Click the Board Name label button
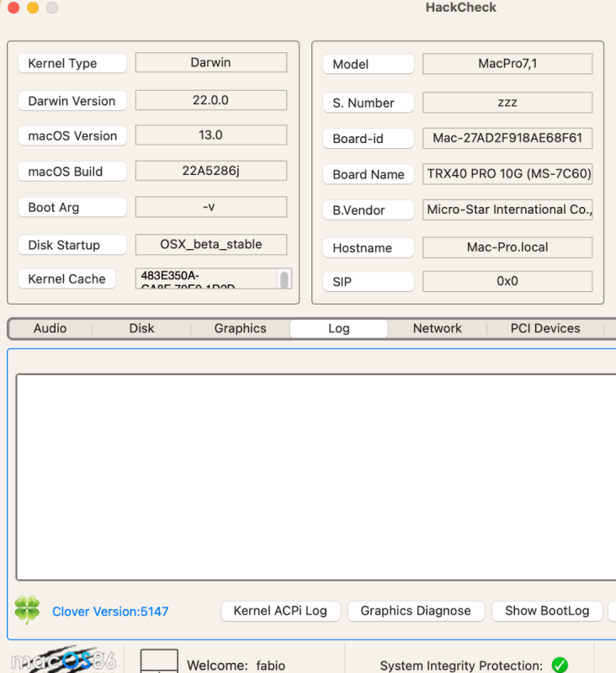Screen dimensions: 616x673 [x=369, y=175]
